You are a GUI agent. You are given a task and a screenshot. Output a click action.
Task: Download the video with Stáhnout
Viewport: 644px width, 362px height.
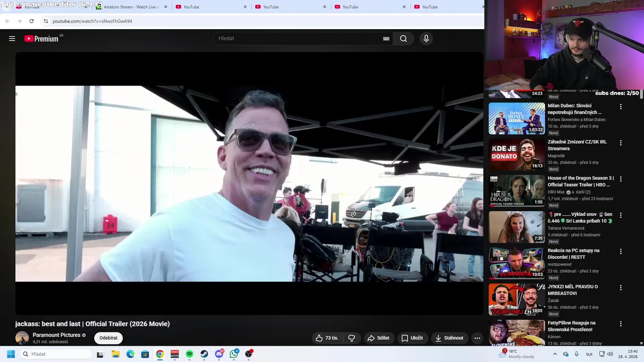(x=449, y=338)
